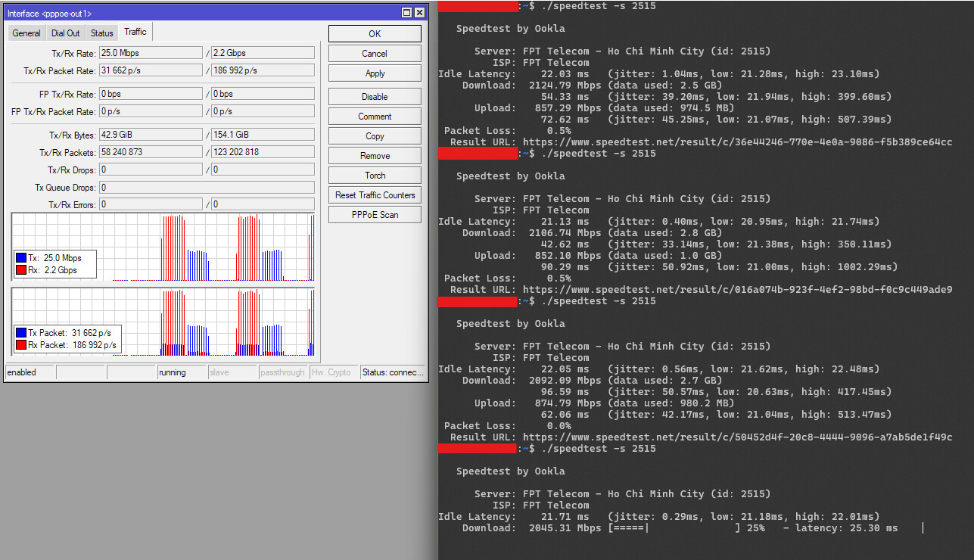
Task: Switch to the General tab
Action: pos(26,33)
